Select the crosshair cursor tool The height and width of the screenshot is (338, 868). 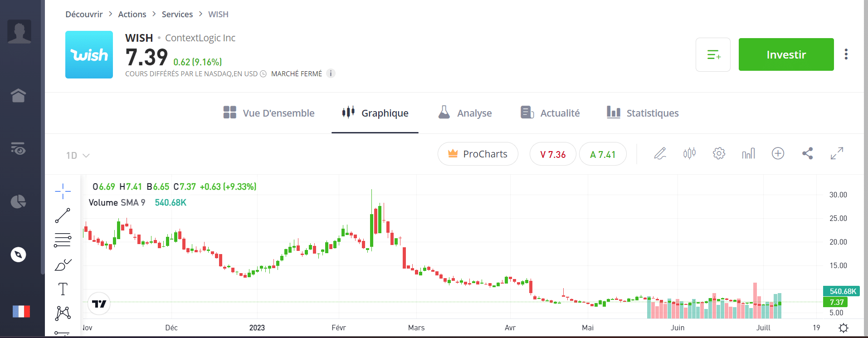(x=63, y=191)
